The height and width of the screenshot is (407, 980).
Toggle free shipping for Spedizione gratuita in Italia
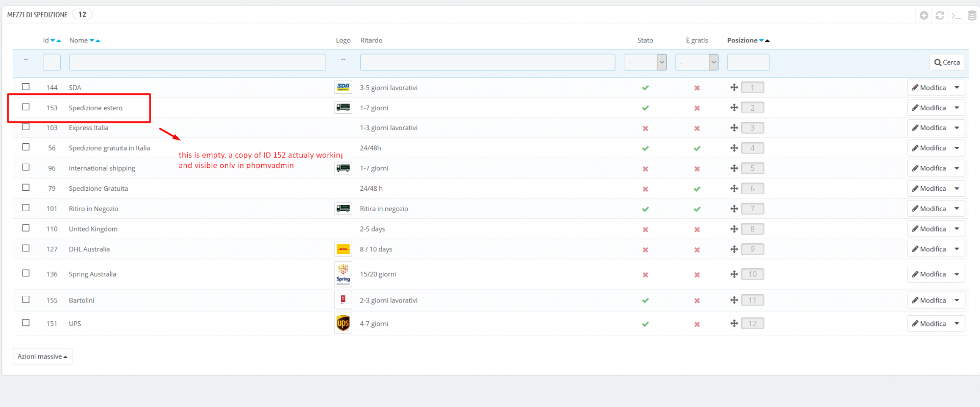pyautogui.click(x=697, y=148)
